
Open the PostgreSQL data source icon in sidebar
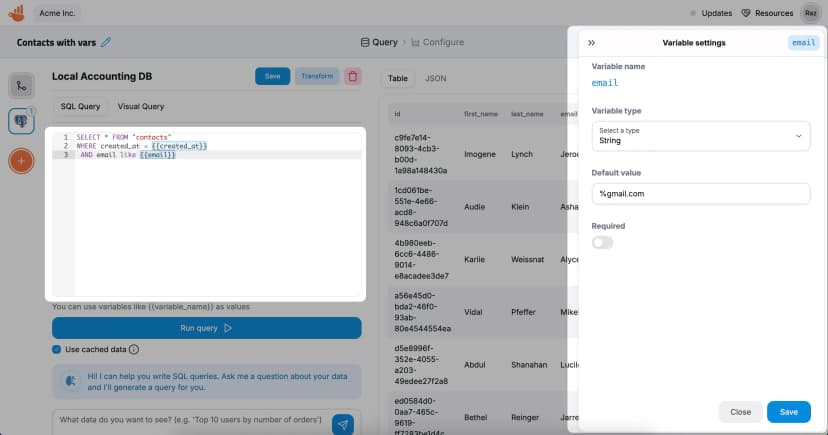pyautogui.click(x=21, y=121)
